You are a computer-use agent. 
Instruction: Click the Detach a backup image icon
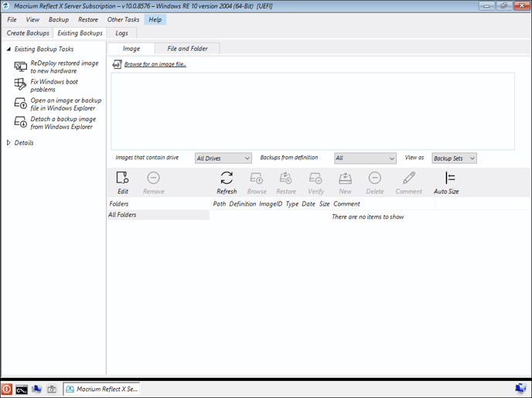point(20,122)
